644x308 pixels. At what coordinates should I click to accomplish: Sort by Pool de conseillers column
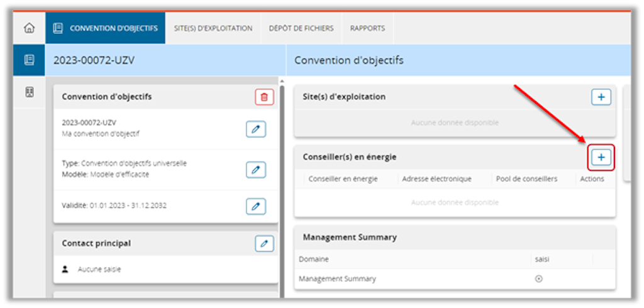tap(526, 179)
